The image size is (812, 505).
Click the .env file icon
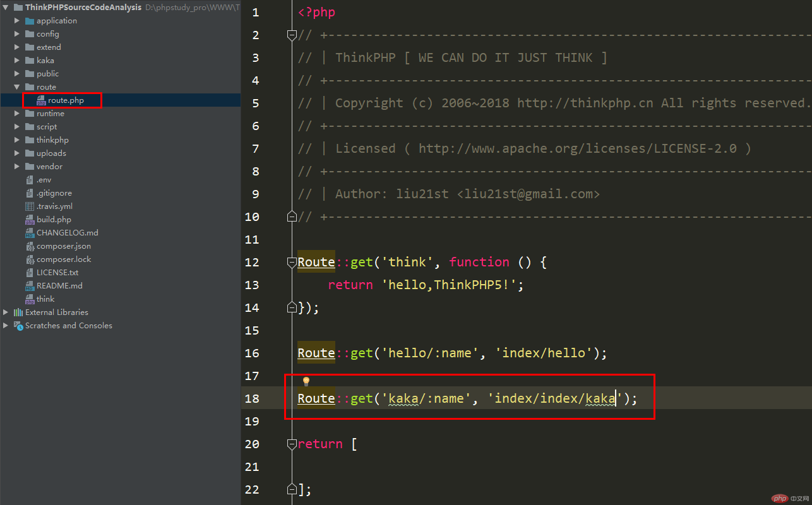tap(30, 180)
